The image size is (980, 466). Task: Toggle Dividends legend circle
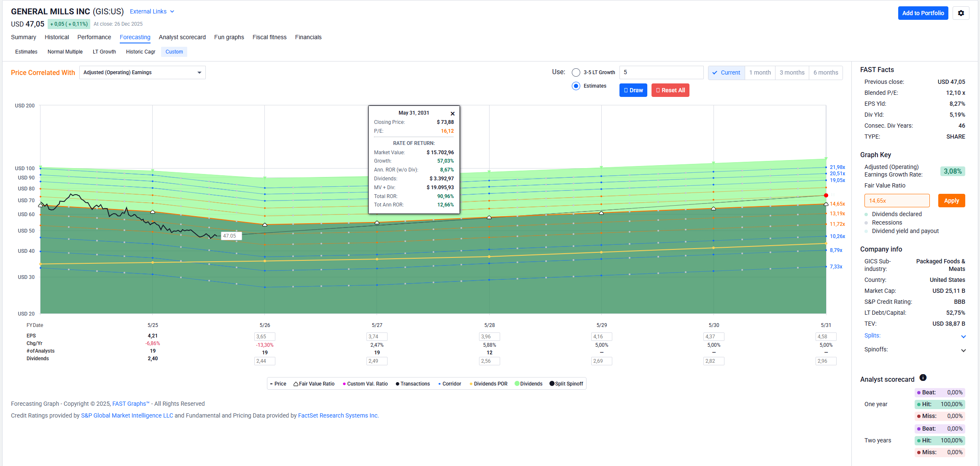[x=517, y=384]
